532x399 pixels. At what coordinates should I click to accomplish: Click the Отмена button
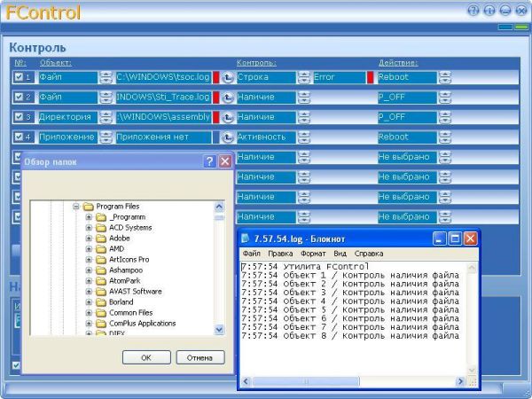pyautogui.click(x=199, y=357)
